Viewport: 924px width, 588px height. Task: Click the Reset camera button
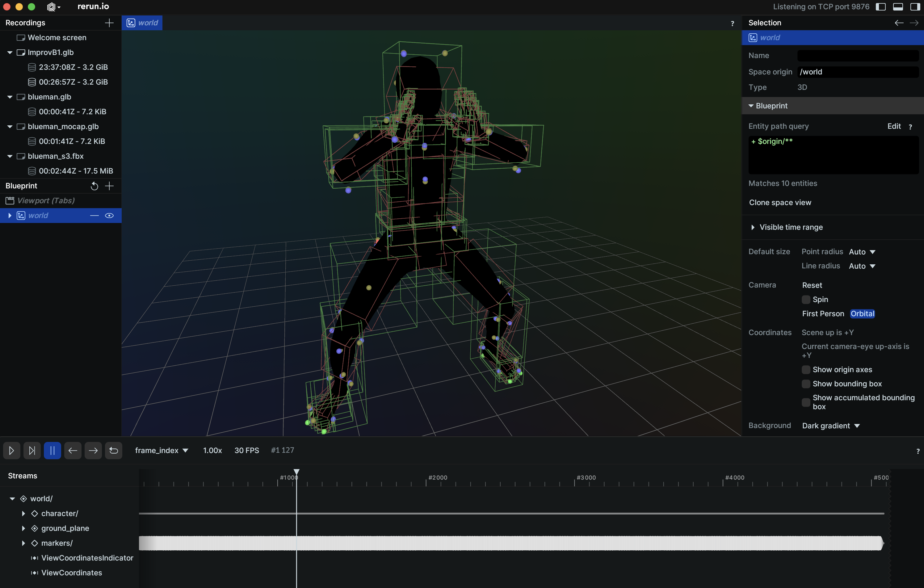pyautogui.click(x=812, y=284)
